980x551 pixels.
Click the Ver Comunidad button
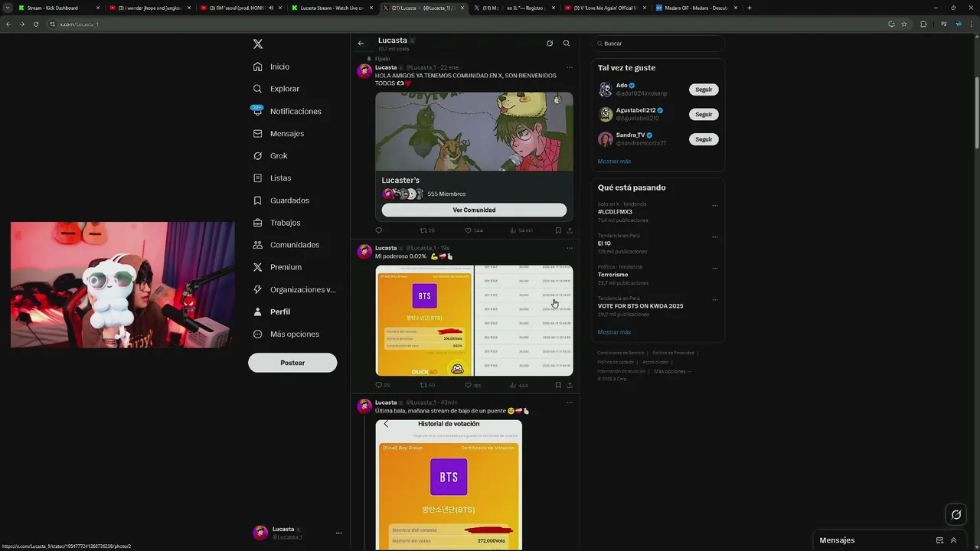tap(474, 210)
